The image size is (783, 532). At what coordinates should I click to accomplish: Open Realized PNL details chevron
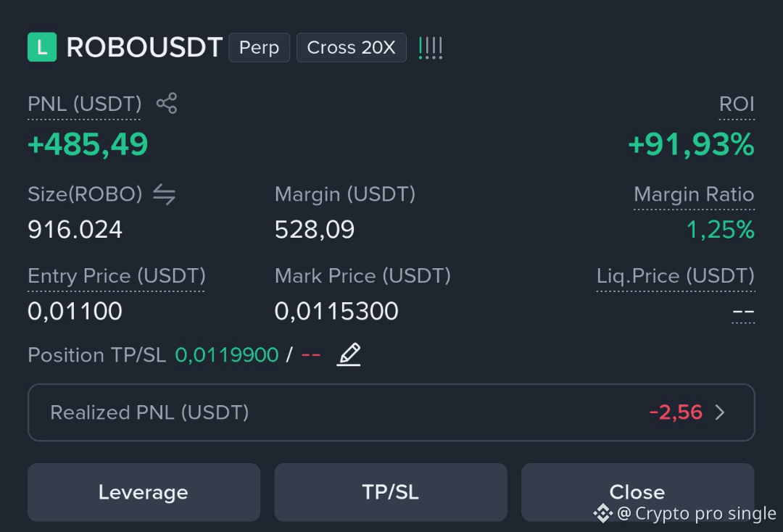click(720, 412)
